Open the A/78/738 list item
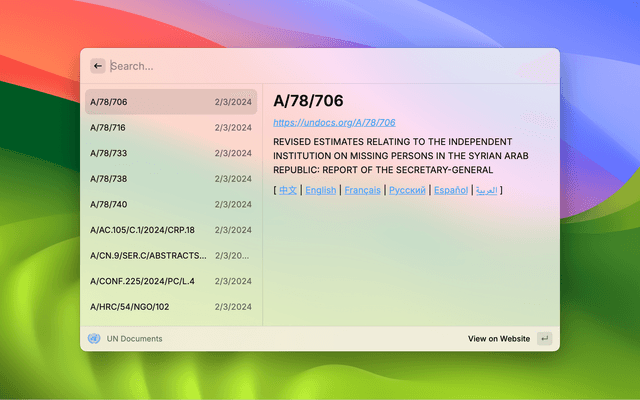The width and height of the screenshot is (640, 400). point(170,179)
